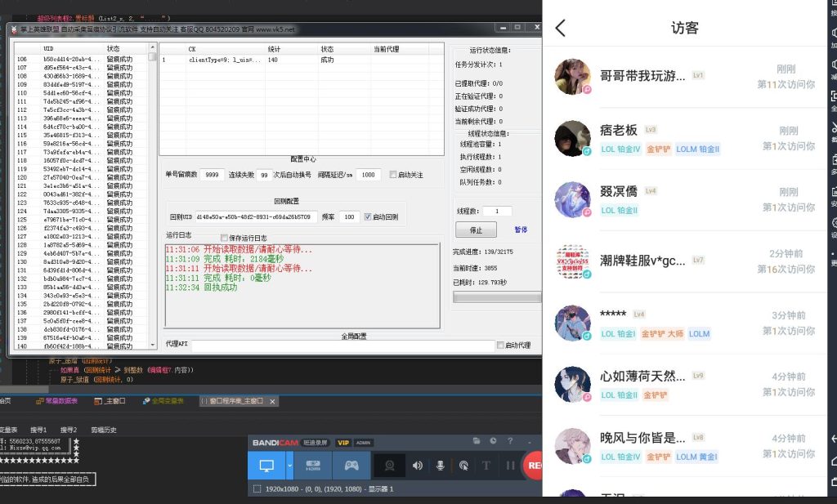The width and height of the screenshot is (837, 504).
Task: Click the back arrow on the 访客 panel
Action: click(561, 26)
